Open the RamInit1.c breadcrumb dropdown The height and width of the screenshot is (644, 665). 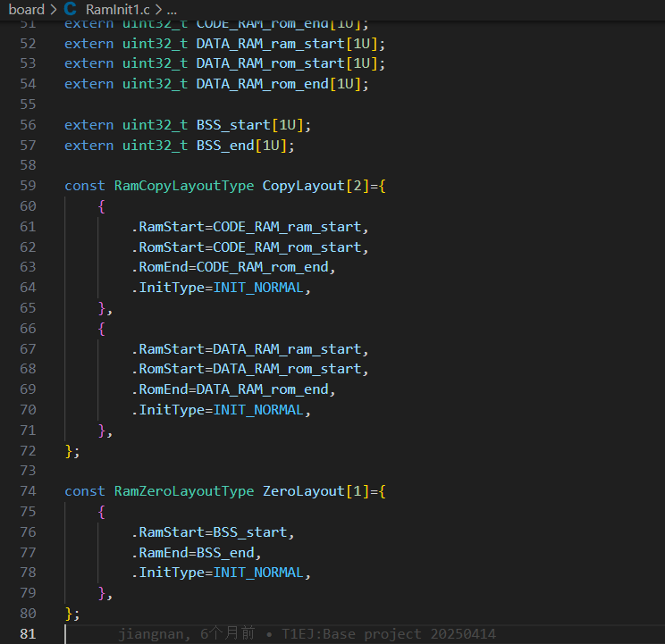point(119,9)
